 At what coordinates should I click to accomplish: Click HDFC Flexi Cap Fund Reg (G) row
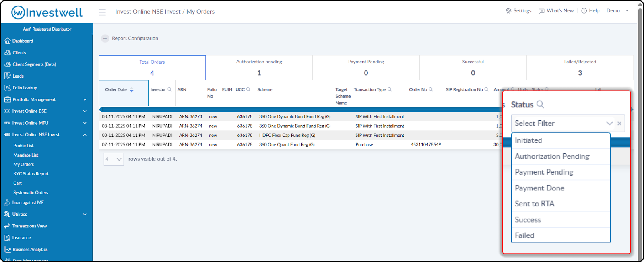(x=287, y=136)
